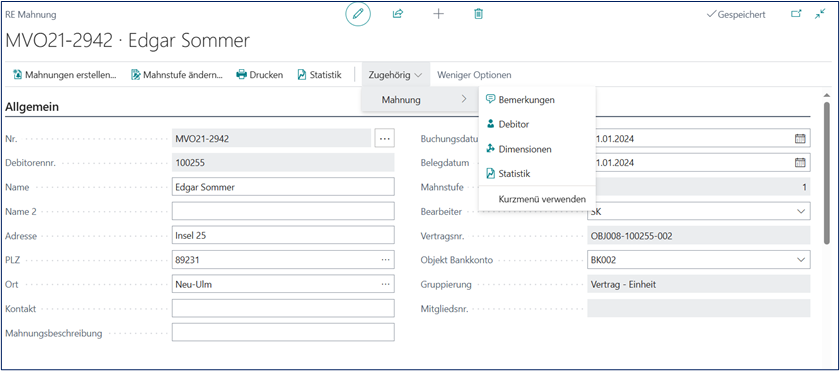This screenshot has height=371, width=840.
Task: Click the Mahnungsbeschreibung input field
Action: tap(283, 332)
